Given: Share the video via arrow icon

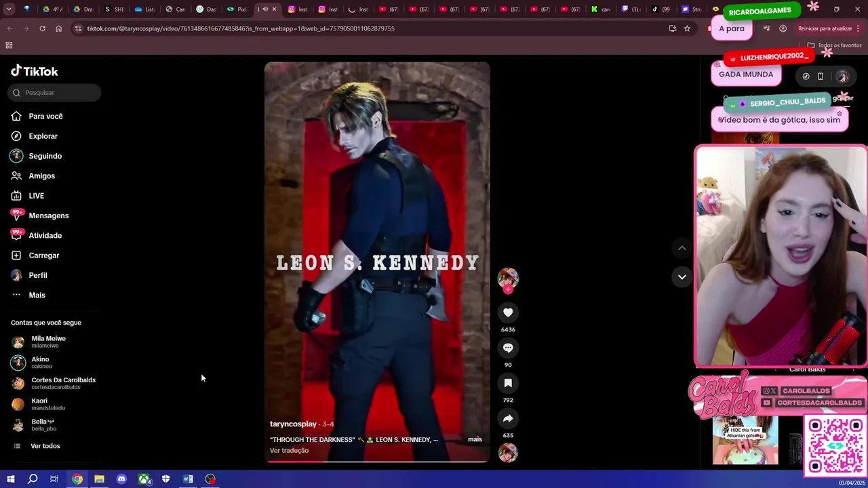Looking at the screenshot, I should click(x=508, y=418).
